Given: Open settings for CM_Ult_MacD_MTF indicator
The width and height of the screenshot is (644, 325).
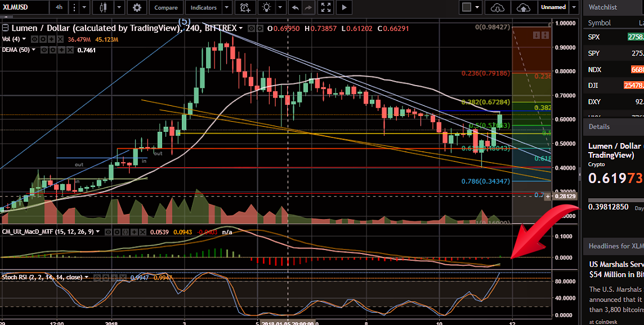Looking at the screenshot, I should point(117,232).
